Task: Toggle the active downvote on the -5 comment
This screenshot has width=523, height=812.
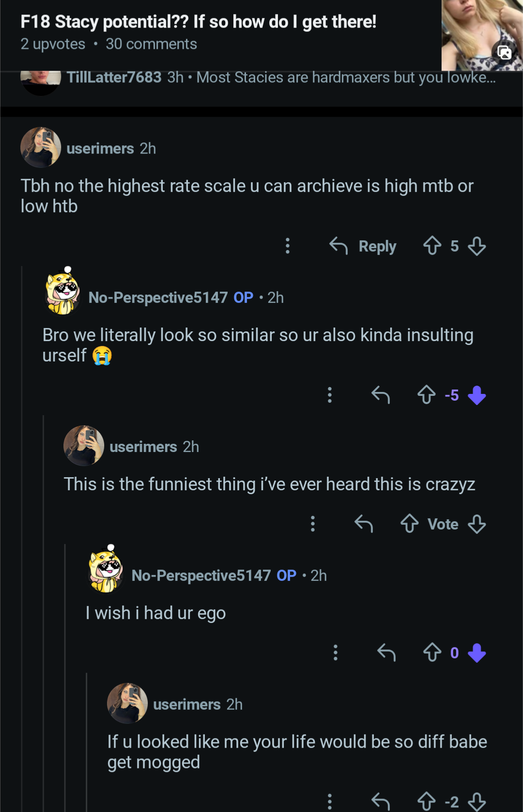Action: coord(477,395)
